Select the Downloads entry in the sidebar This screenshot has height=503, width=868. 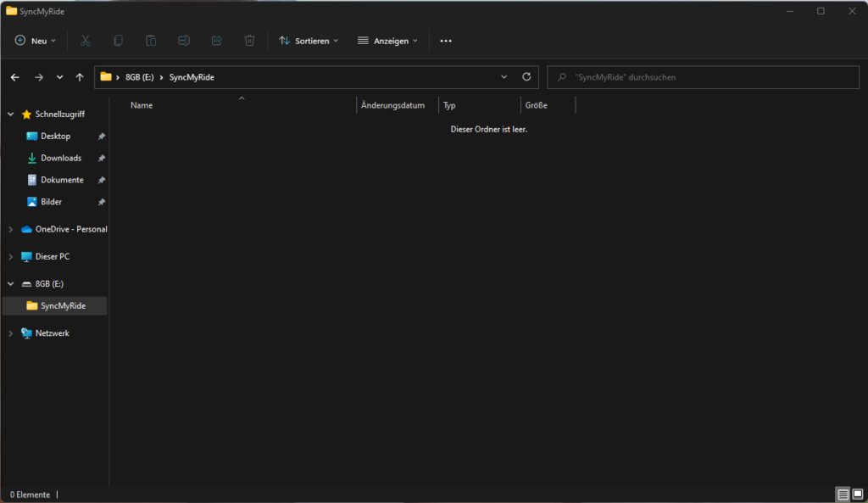tap(59, 158)
